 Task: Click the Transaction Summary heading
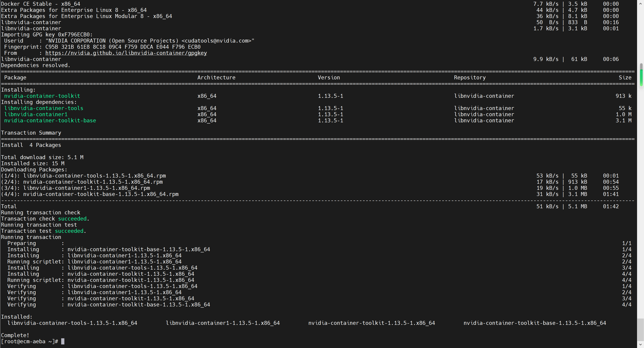click(x=31, y=133)
